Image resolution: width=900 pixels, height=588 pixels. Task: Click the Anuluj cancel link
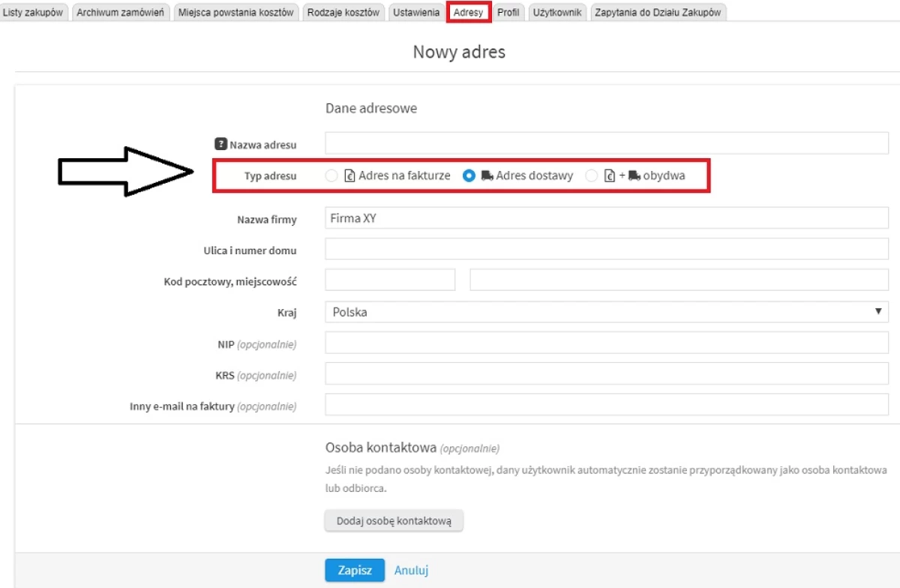point(411,570)
